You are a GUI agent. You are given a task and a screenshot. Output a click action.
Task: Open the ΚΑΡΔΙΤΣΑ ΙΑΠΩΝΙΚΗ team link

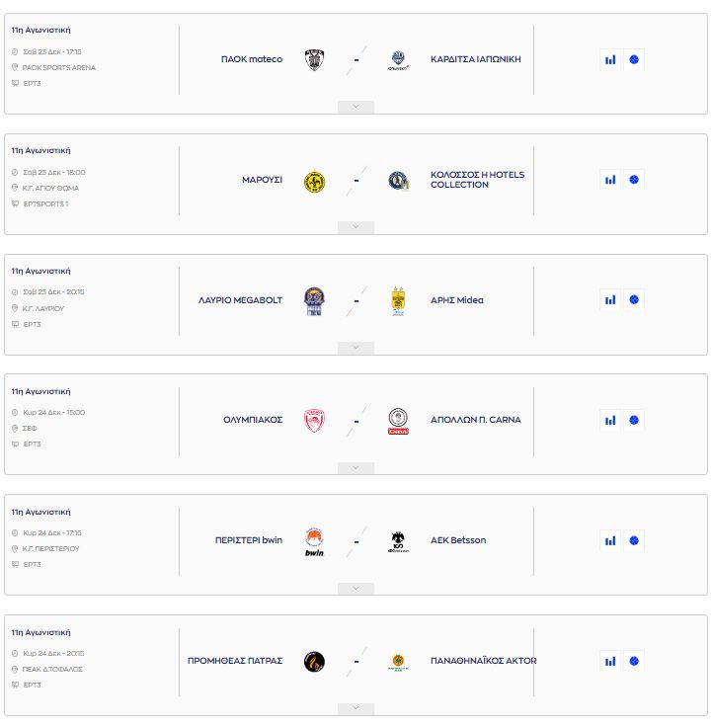click(x=475, y=59)
